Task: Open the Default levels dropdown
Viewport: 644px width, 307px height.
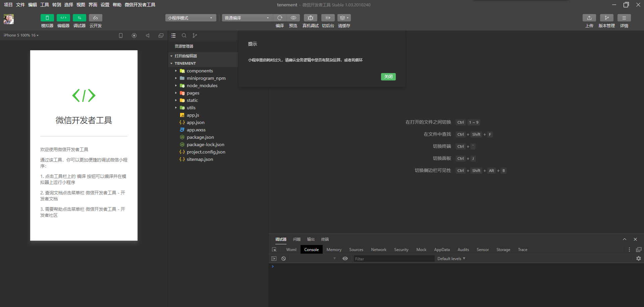Action: (x=451, y=259)
